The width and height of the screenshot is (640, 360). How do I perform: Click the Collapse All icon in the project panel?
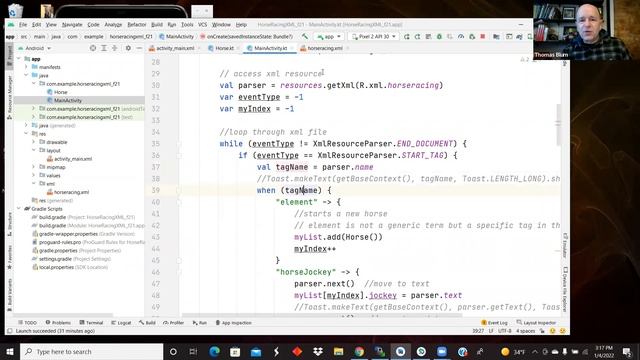coord(115,48)
